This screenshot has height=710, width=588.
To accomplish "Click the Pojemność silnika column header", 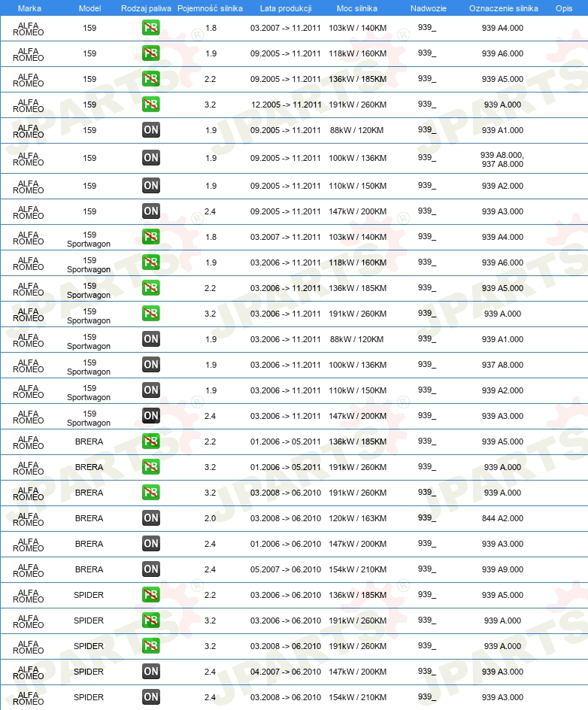I will 210,8.
